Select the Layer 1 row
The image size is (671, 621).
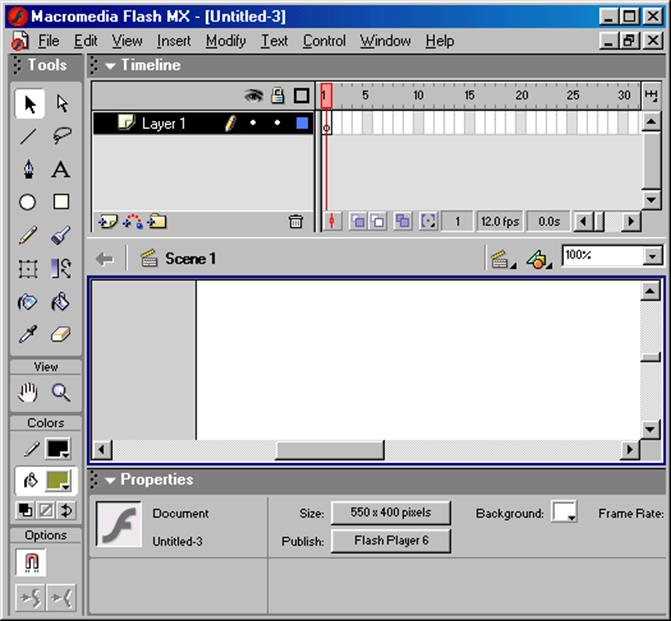coord(203,123)
